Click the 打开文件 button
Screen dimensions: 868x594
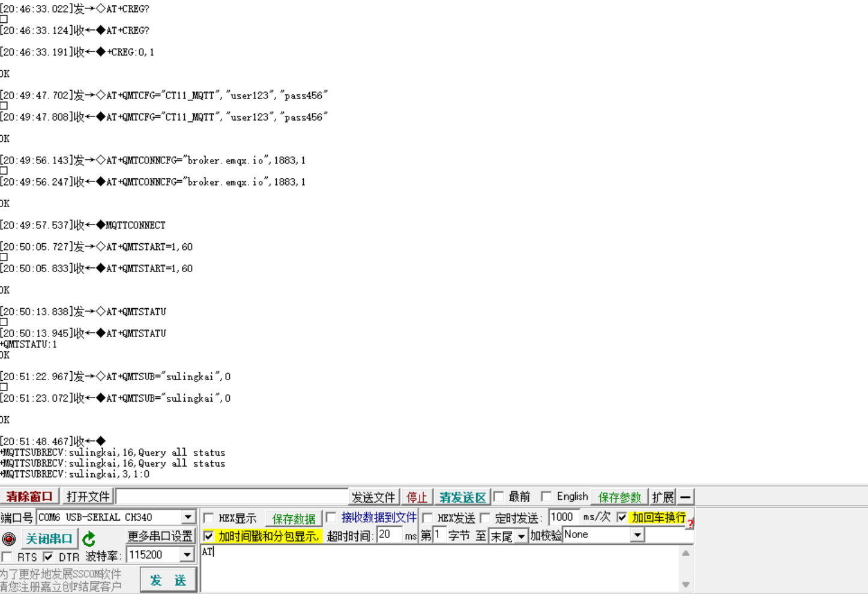[x=88, y=497]
